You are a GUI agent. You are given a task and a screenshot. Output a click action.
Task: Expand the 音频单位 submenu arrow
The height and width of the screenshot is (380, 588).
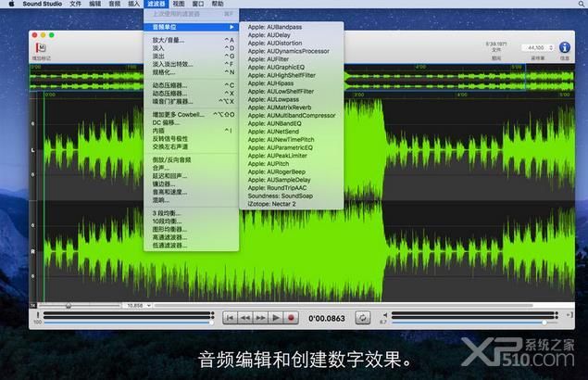coord(231,27)
